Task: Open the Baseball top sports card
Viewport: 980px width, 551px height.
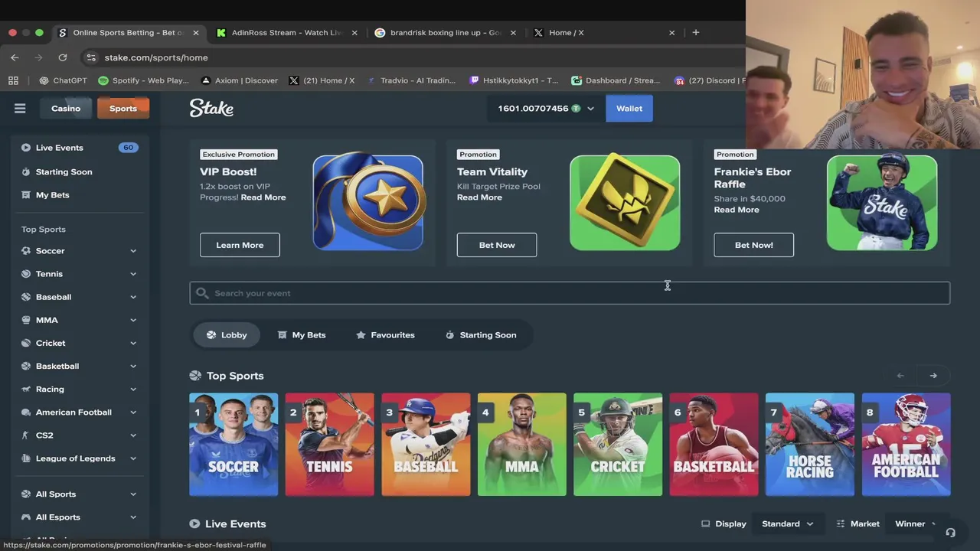Action: 426,445
